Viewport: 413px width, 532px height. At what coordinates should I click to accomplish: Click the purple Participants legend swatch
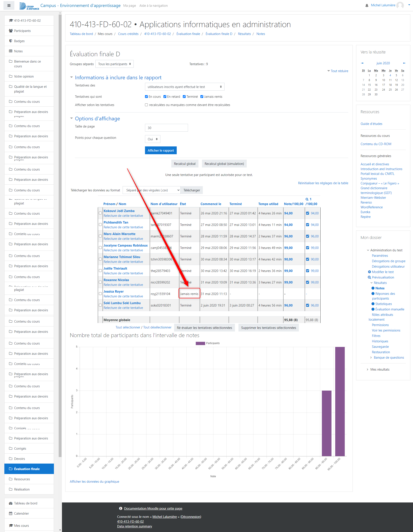(x=200, y=343)
